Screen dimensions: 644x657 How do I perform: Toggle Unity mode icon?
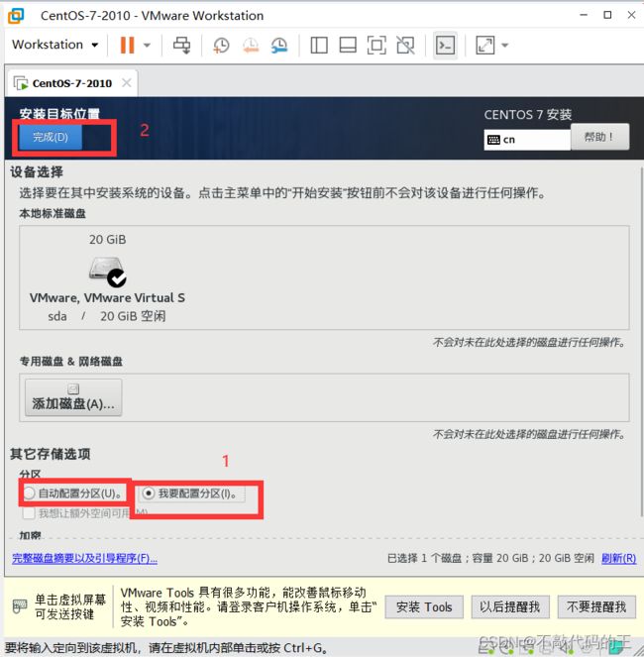(405, 45)
